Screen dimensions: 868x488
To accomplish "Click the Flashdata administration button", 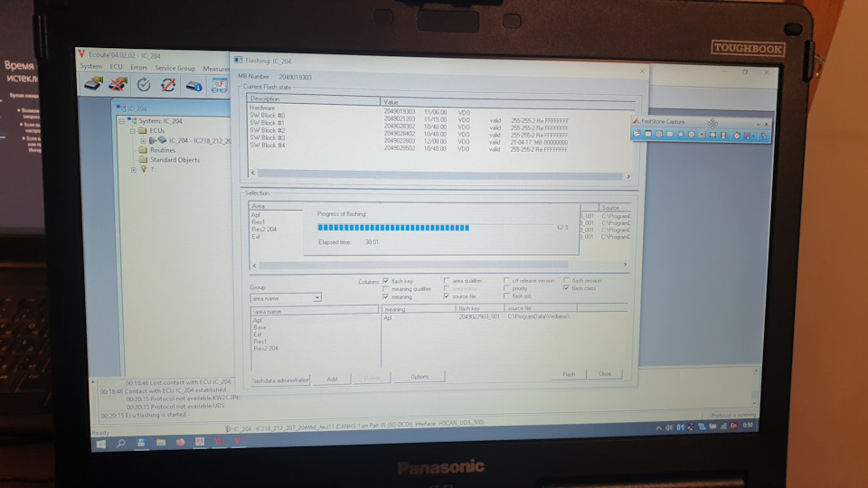I will pos(280,380).
